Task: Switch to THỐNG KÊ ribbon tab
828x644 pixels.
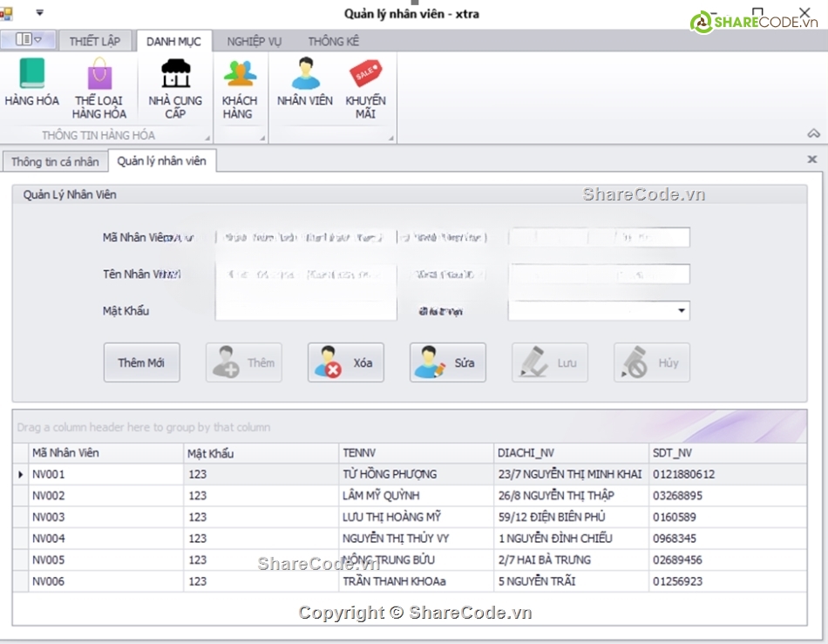Action: 333,41
